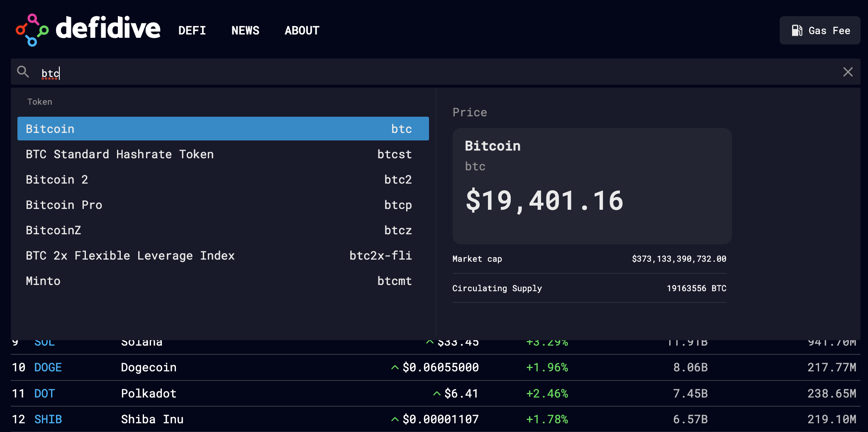Screen dimensions: 868x432
Task: Select the Bitcoin Pro result
Action: tap(223, 205)
